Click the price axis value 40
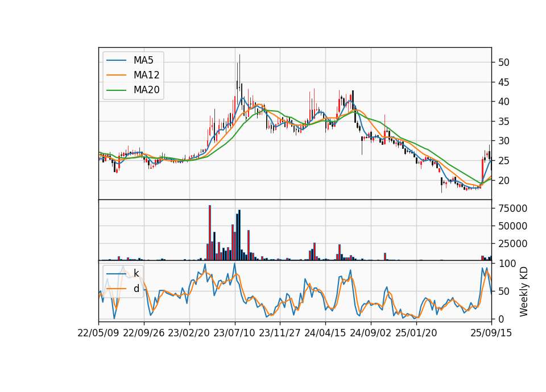Viewport: 546px width, 392px height. coord(503,102)
